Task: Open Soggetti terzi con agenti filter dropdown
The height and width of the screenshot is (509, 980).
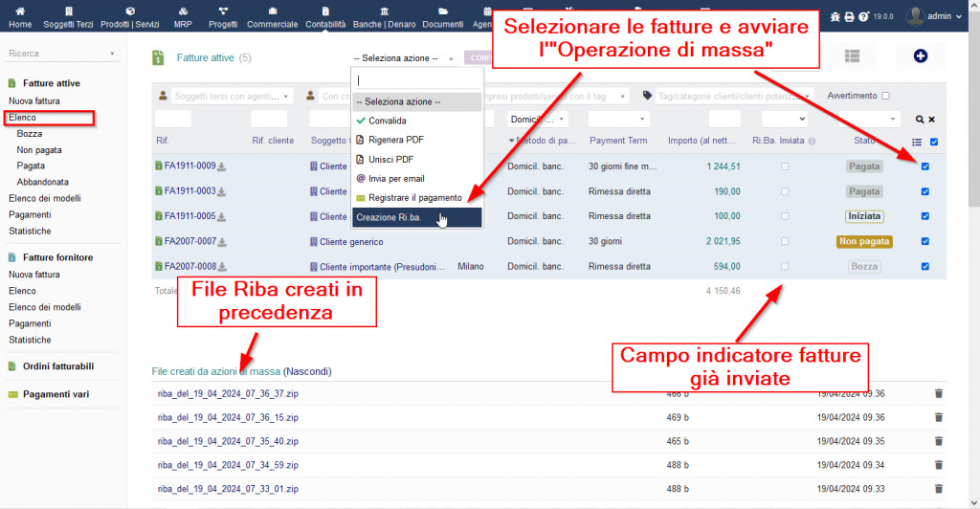Action: (232, 97)
